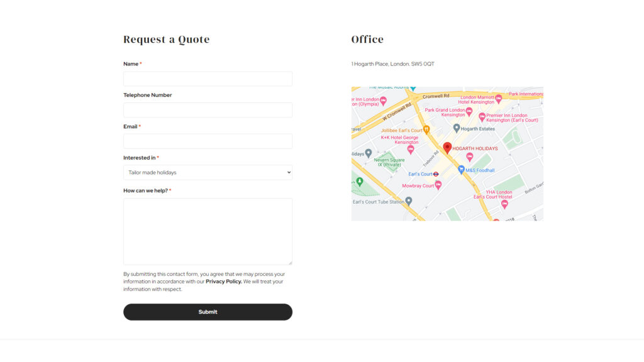644x362 pixels.
Task: Click Nevern Square map label
Action: click(x=389, y=162)
